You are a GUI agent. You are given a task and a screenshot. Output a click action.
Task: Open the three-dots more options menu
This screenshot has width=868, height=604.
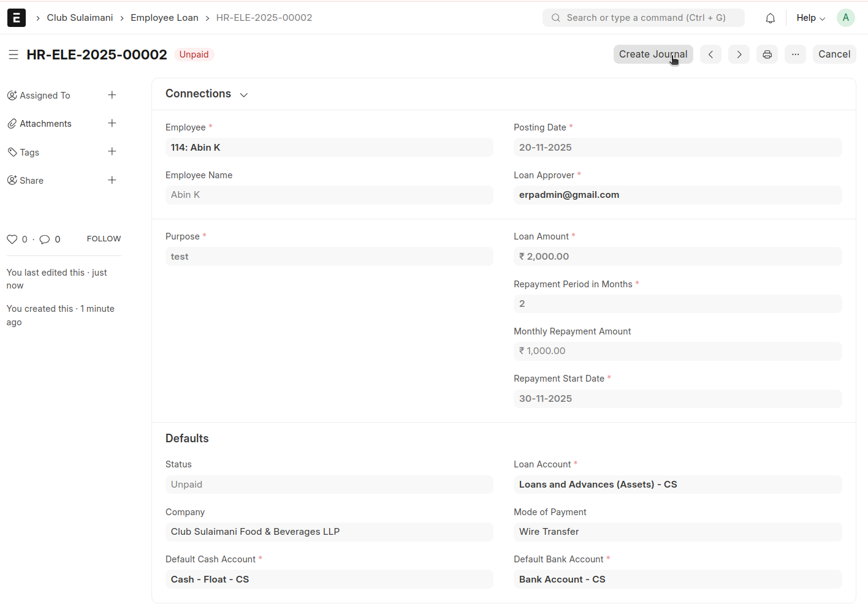tap(795, 55)
